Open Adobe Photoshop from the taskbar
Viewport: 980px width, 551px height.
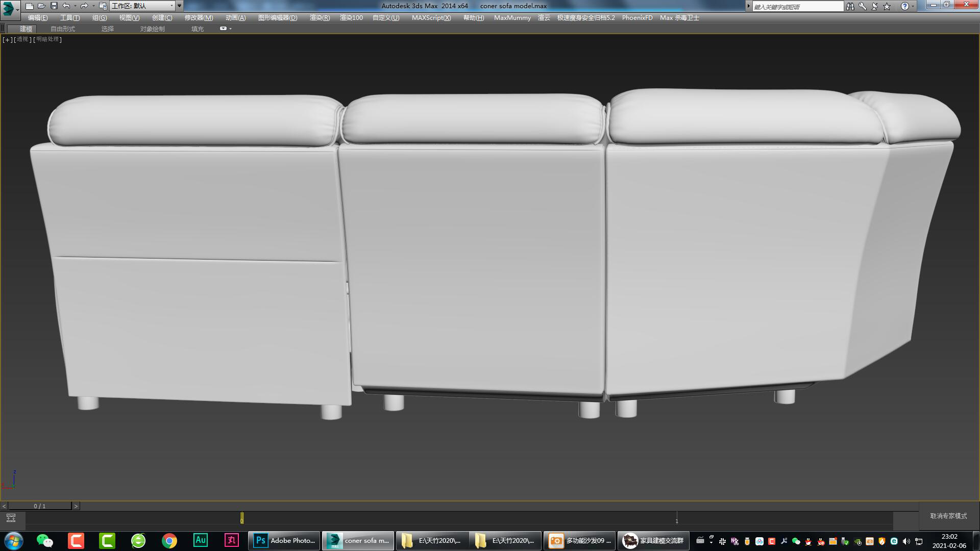point(283,540)
